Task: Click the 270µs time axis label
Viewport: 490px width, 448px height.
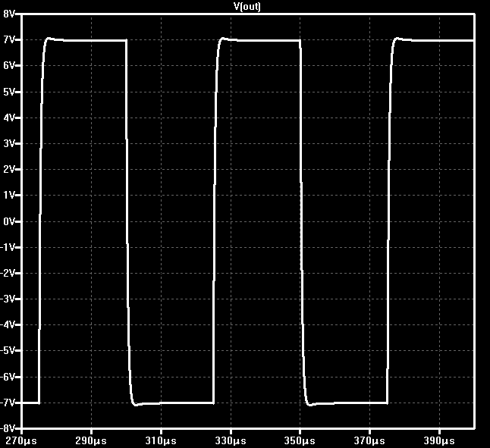Action: pyautogui.click(x=21, y=441)
